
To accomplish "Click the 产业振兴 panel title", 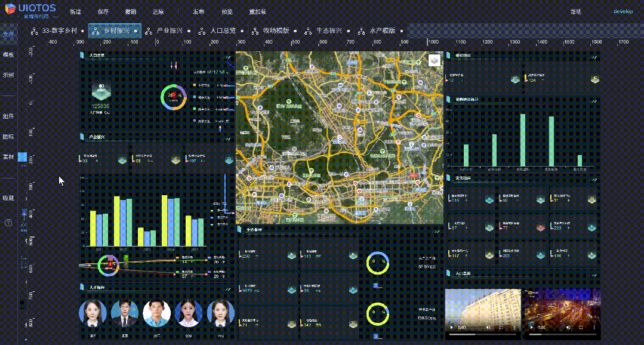I will click(x=97, y=137).
